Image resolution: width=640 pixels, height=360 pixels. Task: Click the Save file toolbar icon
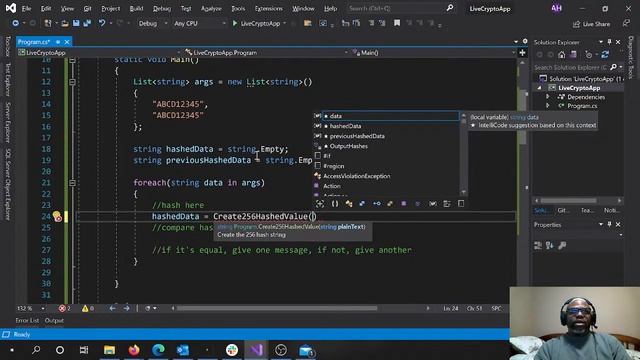[76, 24]
